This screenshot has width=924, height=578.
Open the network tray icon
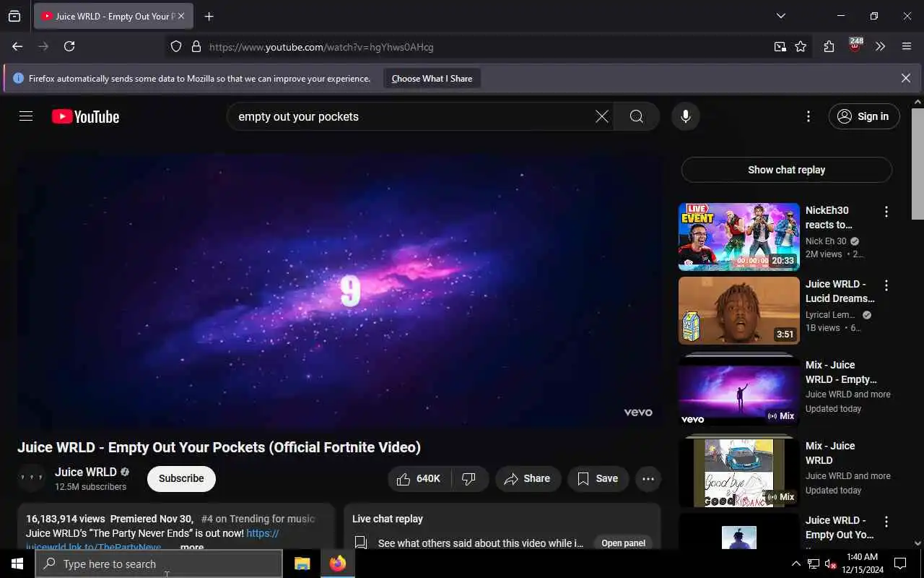tap(813, 564)
